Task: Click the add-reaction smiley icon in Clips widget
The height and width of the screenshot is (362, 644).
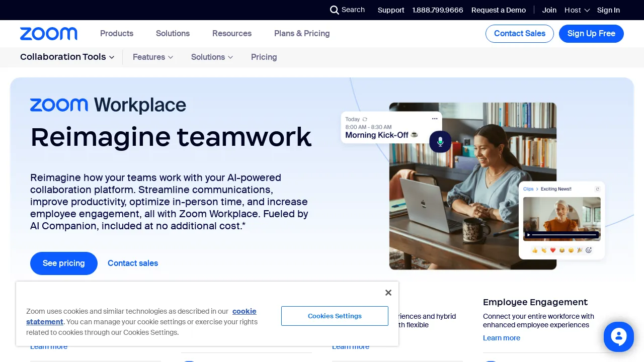Action: click(589, 250)
